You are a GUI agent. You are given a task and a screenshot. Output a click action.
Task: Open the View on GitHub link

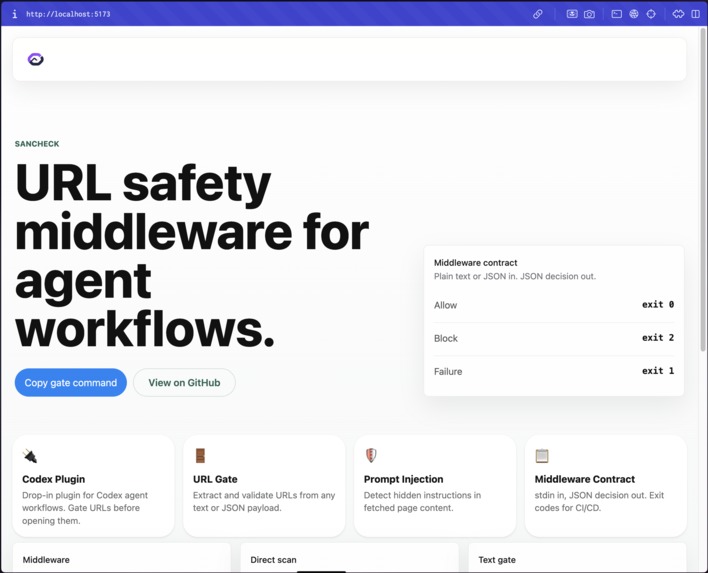click(184, 382)
